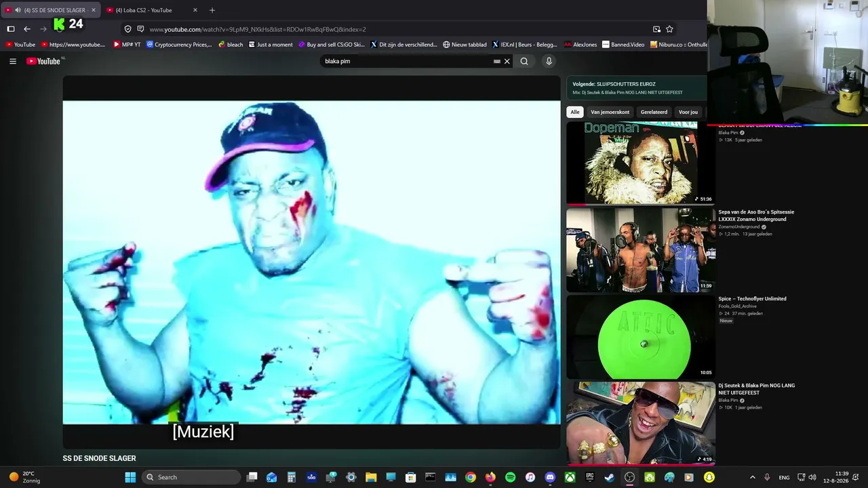This screenshot has height=488, width=868.
Task: Open the green ATTIC record thumbnail
Action: (641, 337)
